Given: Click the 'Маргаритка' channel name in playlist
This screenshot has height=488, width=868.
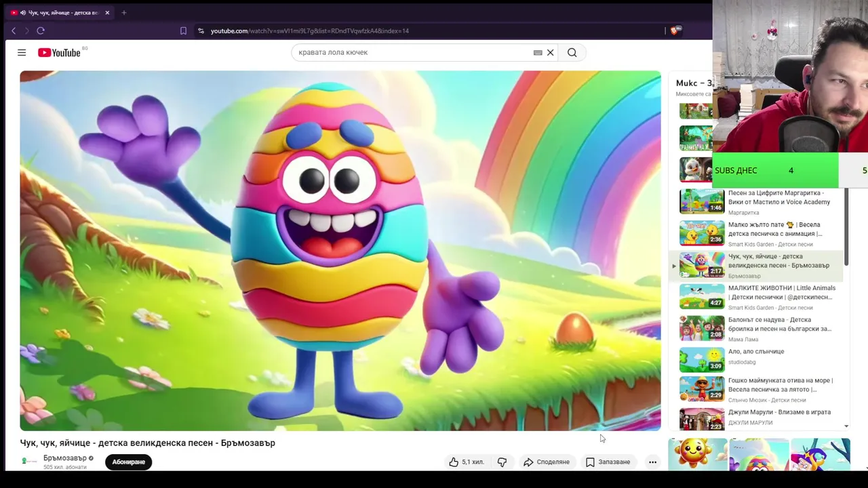Looking at the screenshot, I should point(744,213).
